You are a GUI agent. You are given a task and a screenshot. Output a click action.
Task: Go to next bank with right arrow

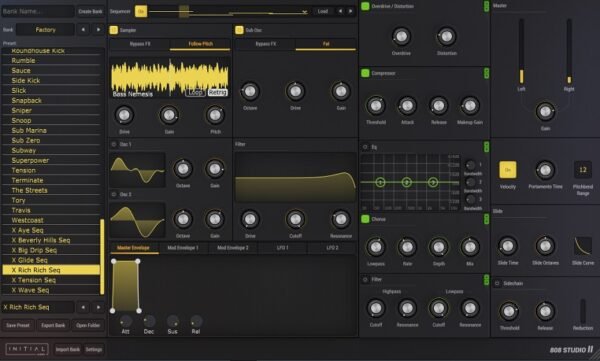point(98,29)
